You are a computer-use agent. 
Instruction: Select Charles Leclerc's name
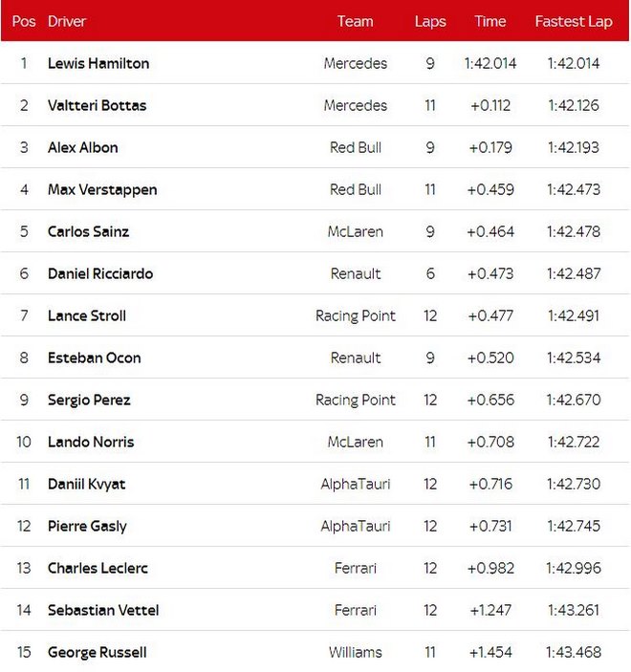coord(98,568)
